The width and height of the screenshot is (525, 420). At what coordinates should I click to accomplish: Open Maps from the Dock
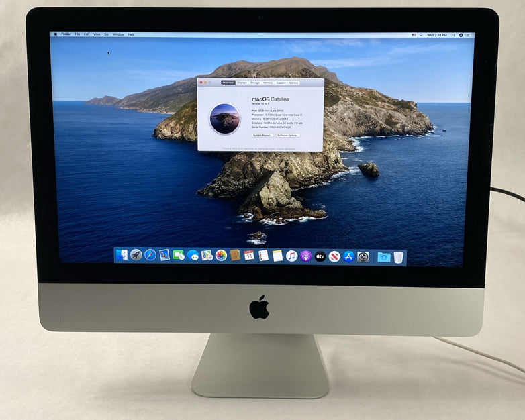coord(207,256)
